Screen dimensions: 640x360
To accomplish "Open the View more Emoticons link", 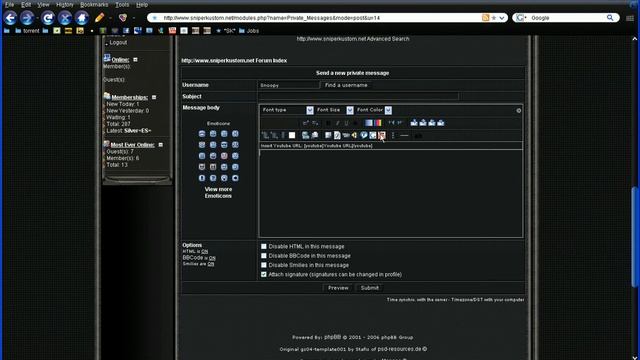I will 218,193.
